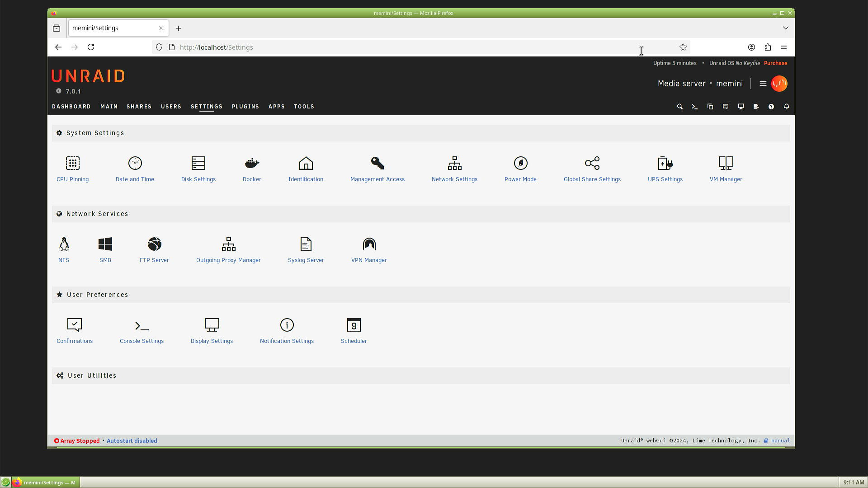The height and width of the screenshot is (488, 868).
Task: Open the Plugins menu
Action: click(245, 107)
